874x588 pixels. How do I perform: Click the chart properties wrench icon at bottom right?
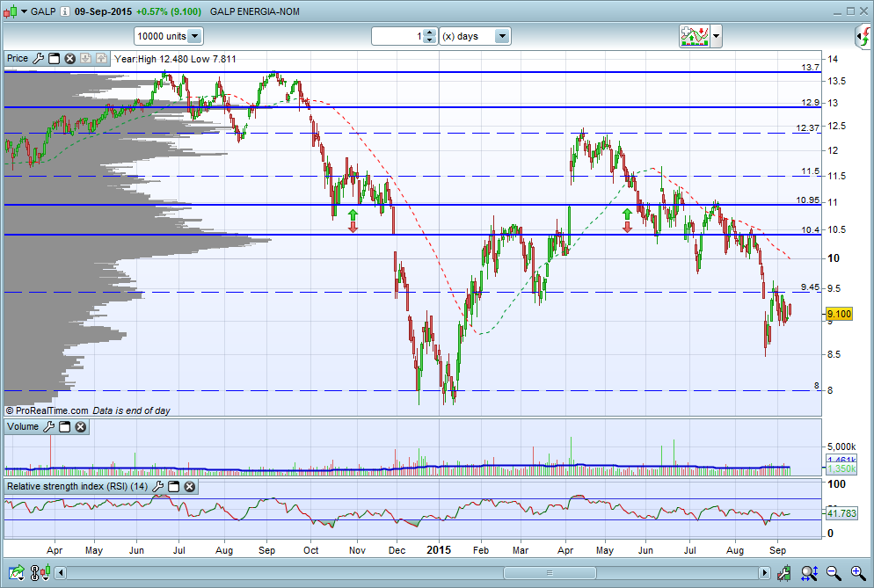(783, 573)
